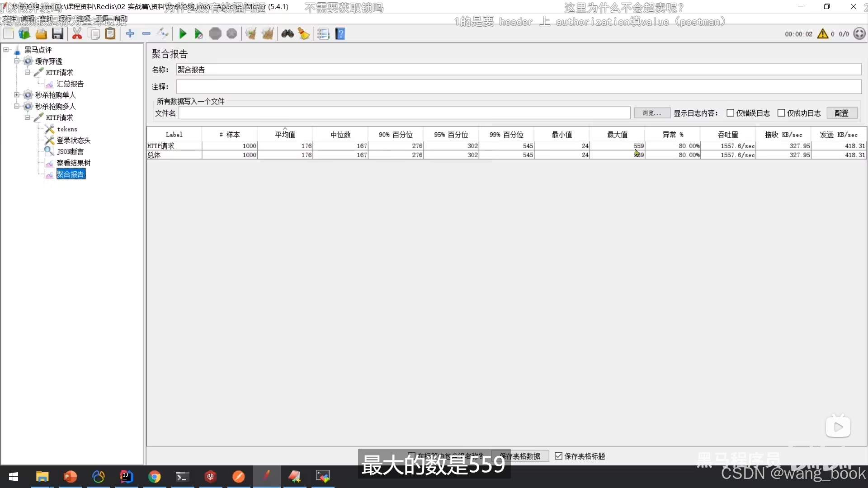Collapse HTTP请求 under 缓存穿透
This screenshot has width=868, height=488.
tap(28, 72)
